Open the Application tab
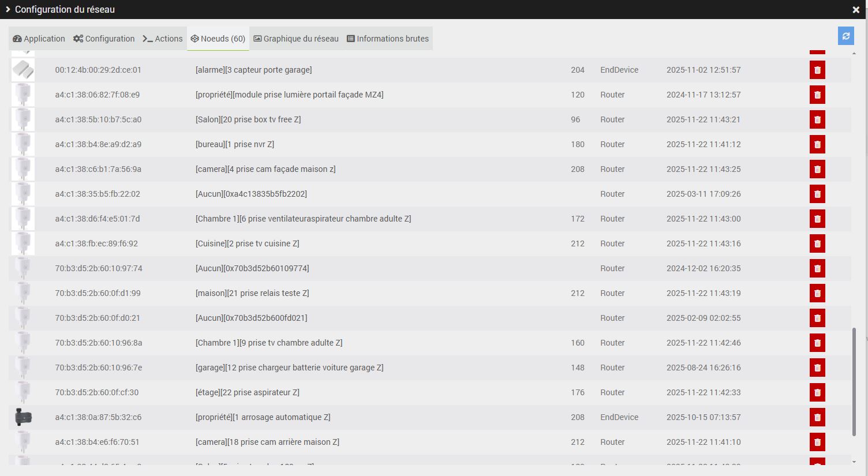This screenshot has width=868, height=476. (39, 39)
